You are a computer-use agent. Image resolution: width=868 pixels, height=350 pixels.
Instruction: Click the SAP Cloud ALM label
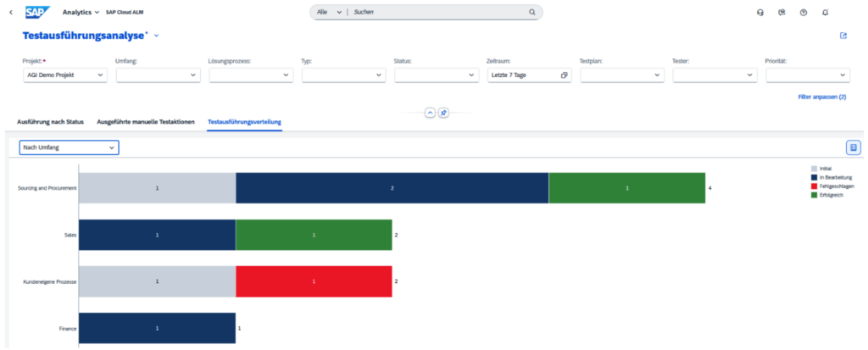(125, 12)
